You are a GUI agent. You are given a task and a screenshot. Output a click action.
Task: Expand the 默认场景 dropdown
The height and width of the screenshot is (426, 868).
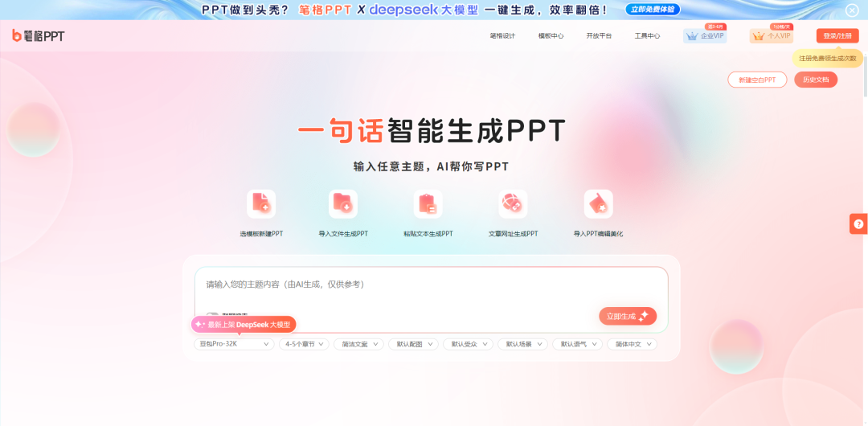(522, 344)
